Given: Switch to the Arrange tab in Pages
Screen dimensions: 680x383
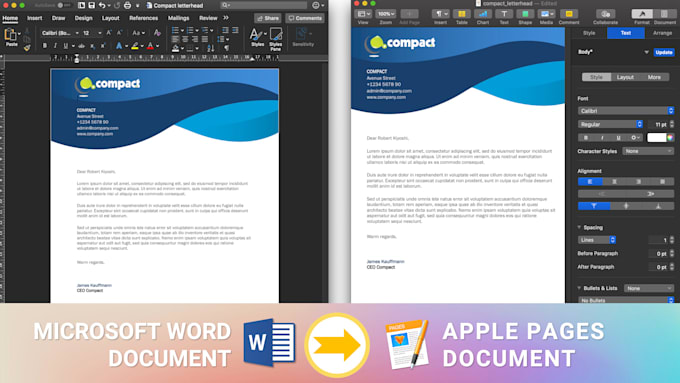Looking at the screenshot, I should tap(662, 33).
